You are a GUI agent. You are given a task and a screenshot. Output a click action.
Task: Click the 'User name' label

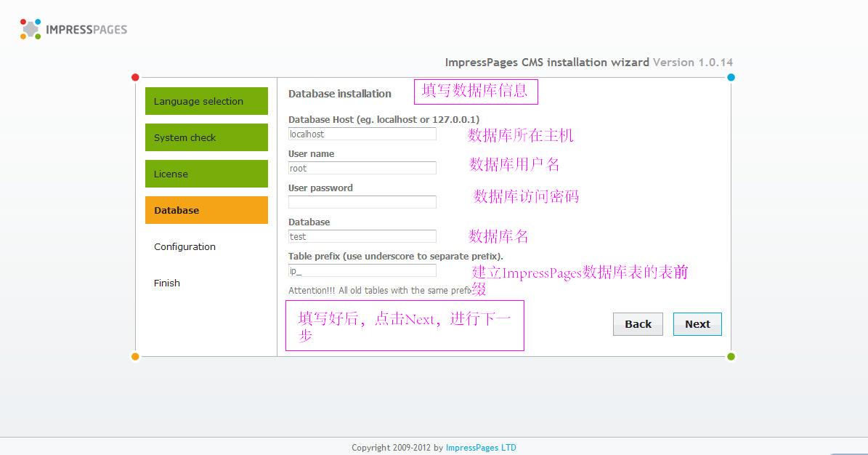coord(311,153)
